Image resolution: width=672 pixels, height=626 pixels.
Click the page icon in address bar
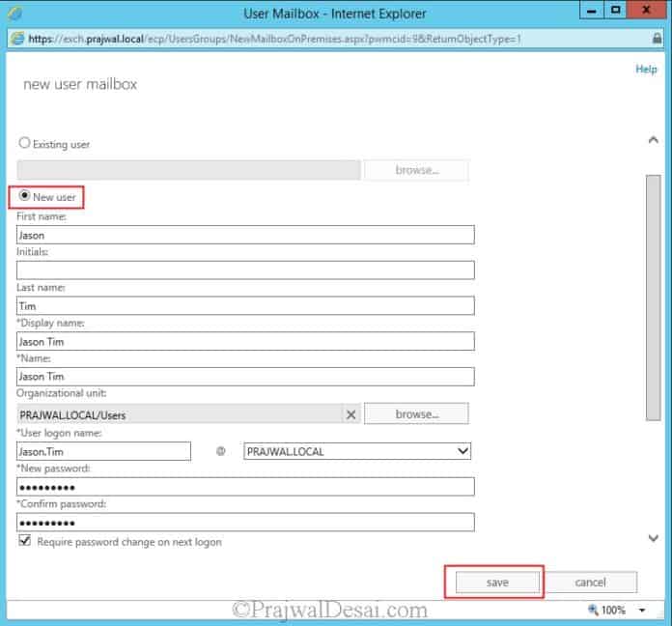(17, 39)
